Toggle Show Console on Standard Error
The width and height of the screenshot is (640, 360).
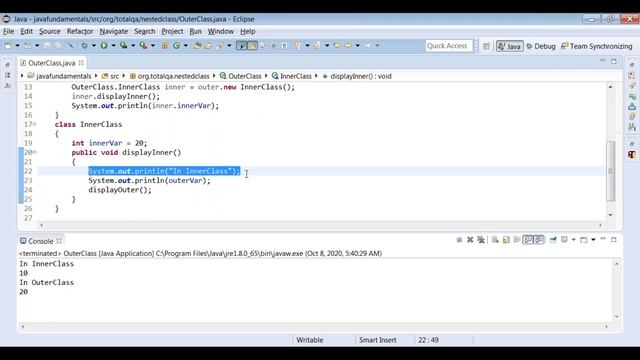pyautogui.click(x=539, y=240)
